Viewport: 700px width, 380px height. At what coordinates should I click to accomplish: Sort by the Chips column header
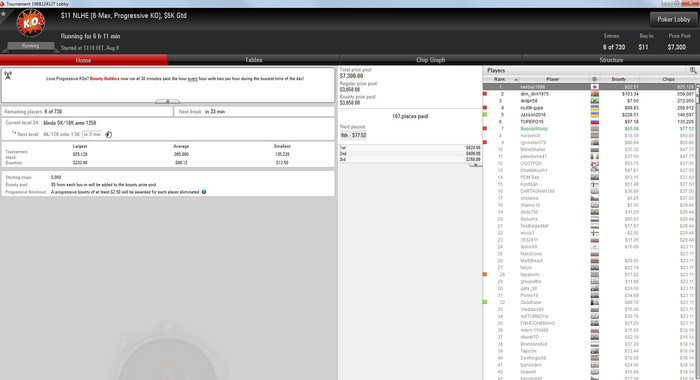pos(668,79)
